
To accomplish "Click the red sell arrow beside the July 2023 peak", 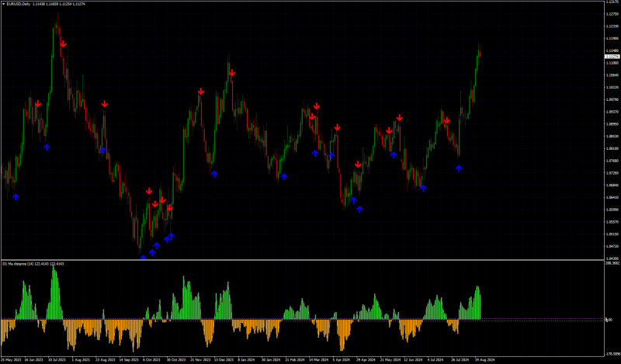I will [63, 44].
